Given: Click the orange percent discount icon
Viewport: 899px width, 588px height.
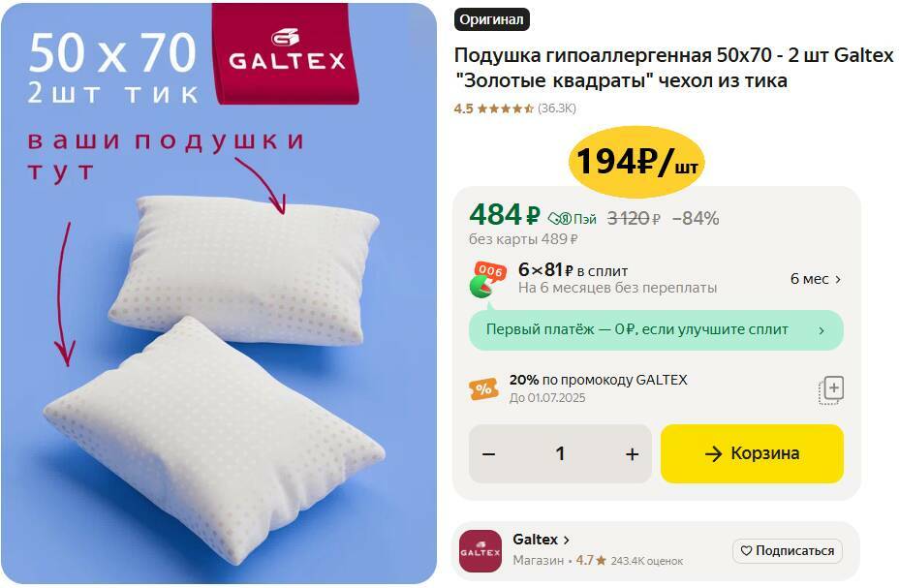Looking at the screenshot, I should [483, 389].
